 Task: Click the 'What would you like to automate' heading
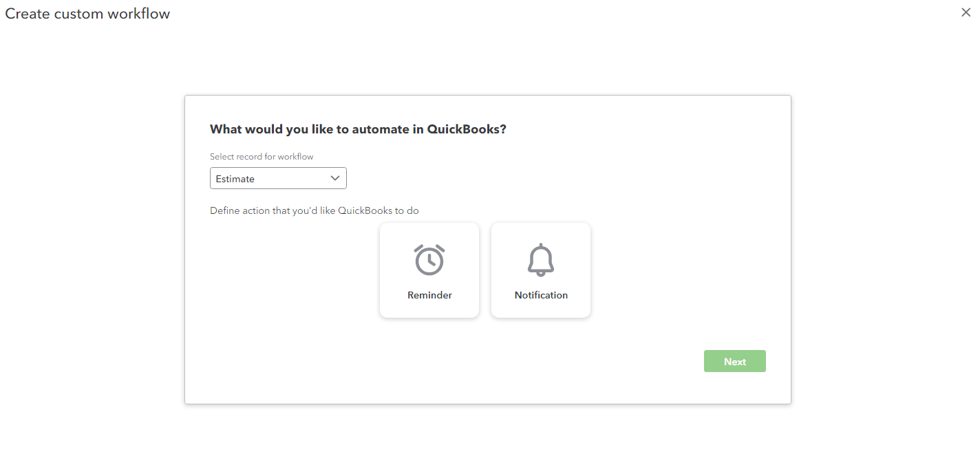pyautogui.click(x=358, y=129)
